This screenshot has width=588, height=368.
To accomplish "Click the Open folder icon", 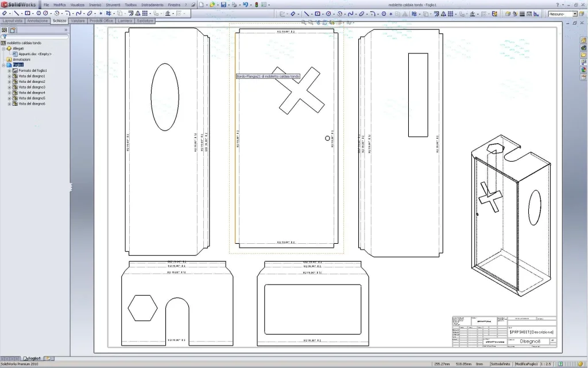I will (x=212, y=5).
